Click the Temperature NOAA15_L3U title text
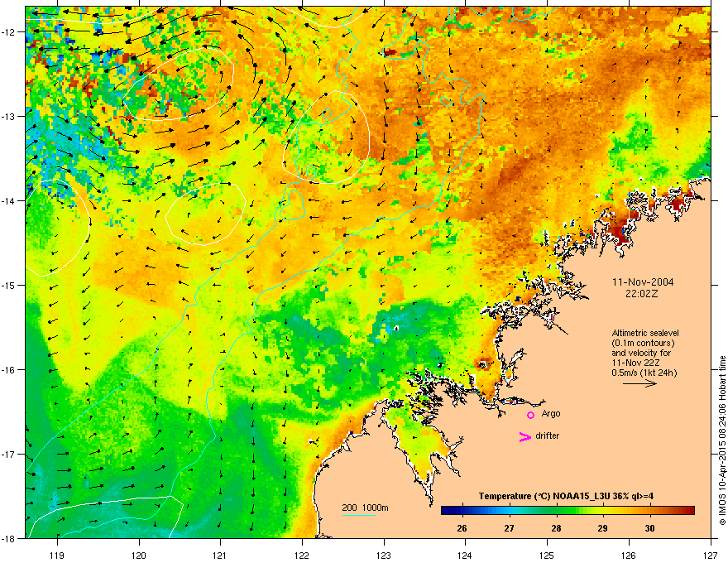The height and width of the screenshot is (563, 728). 566,496
